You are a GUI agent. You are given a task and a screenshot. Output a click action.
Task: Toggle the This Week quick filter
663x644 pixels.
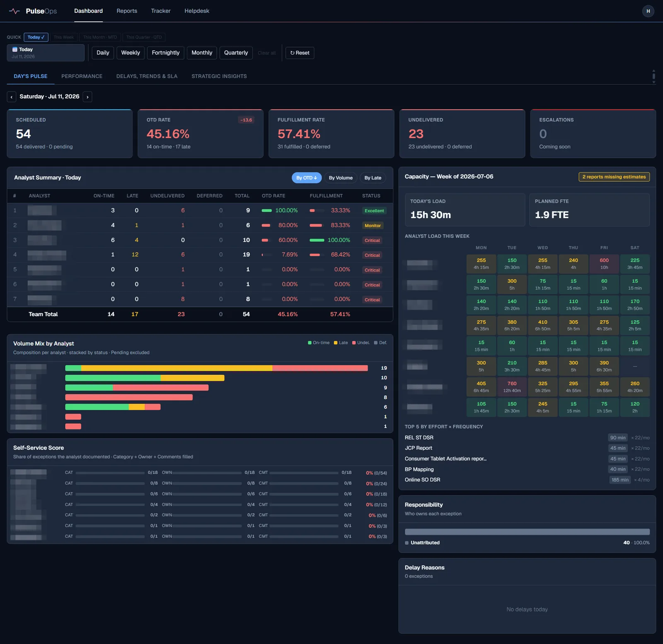tap(64, 37)
